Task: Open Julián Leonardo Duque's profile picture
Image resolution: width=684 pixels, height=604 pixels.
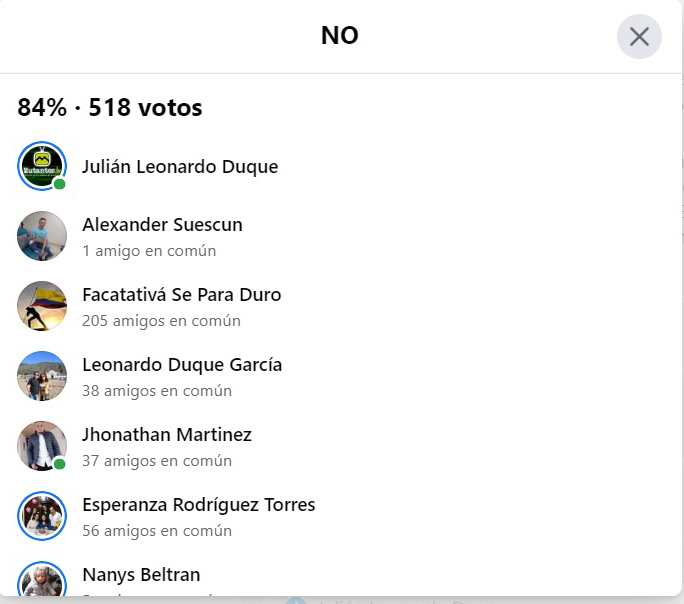Action: [42, 166]
